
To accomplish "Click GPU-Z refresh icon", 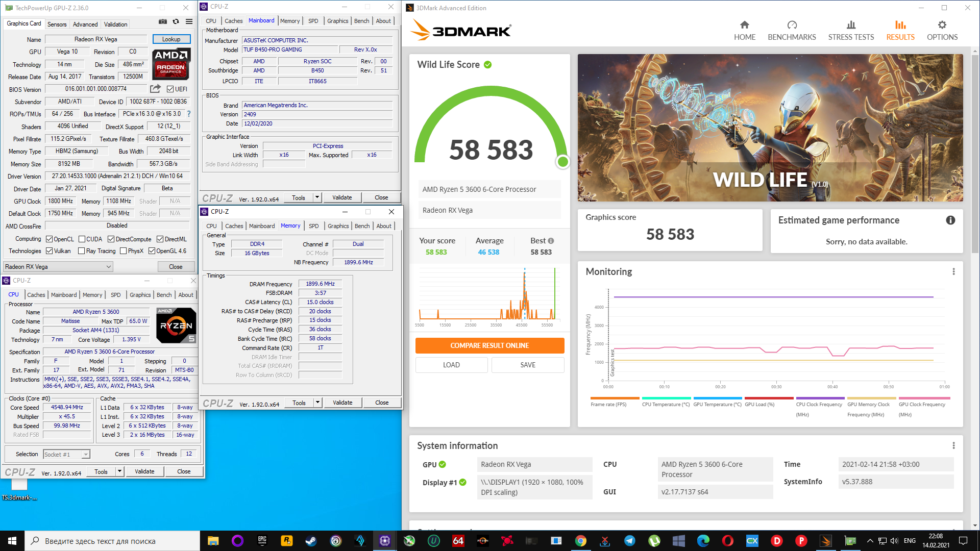I will [x=176, y=22].
